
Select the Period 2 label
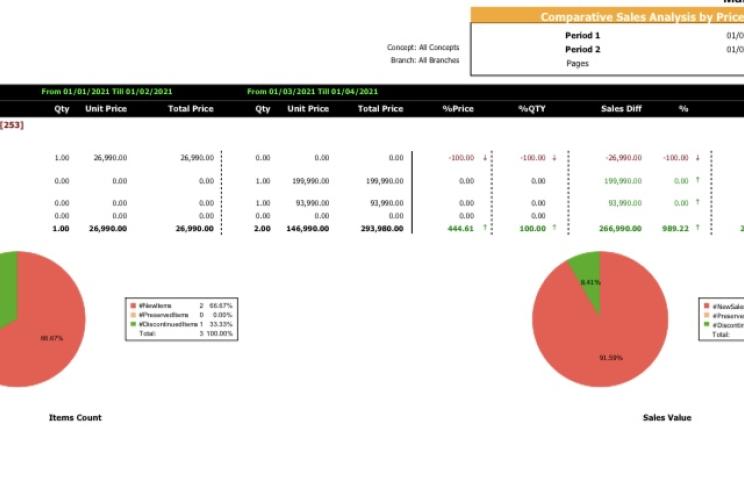[582, 49]
